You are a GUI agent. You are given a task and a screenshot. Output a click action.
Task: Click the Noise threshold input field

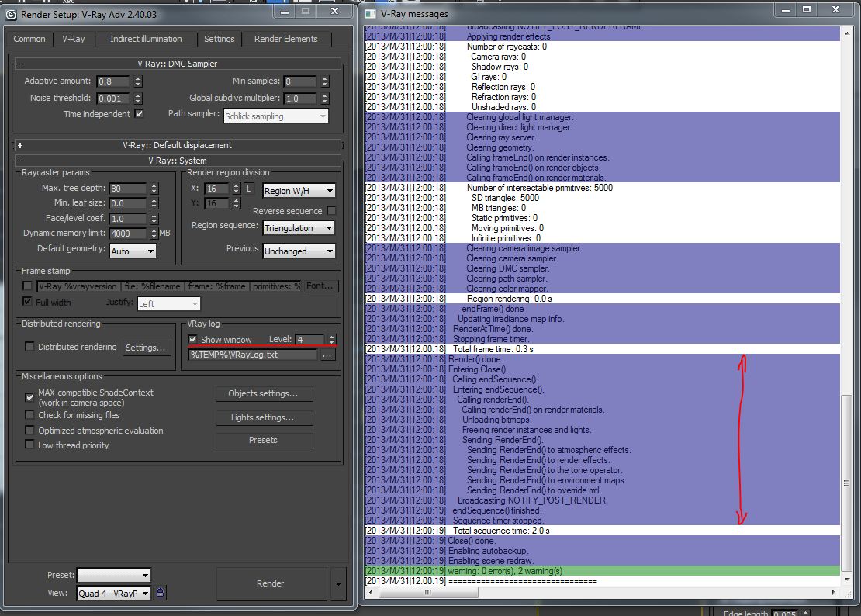[113, 99]
